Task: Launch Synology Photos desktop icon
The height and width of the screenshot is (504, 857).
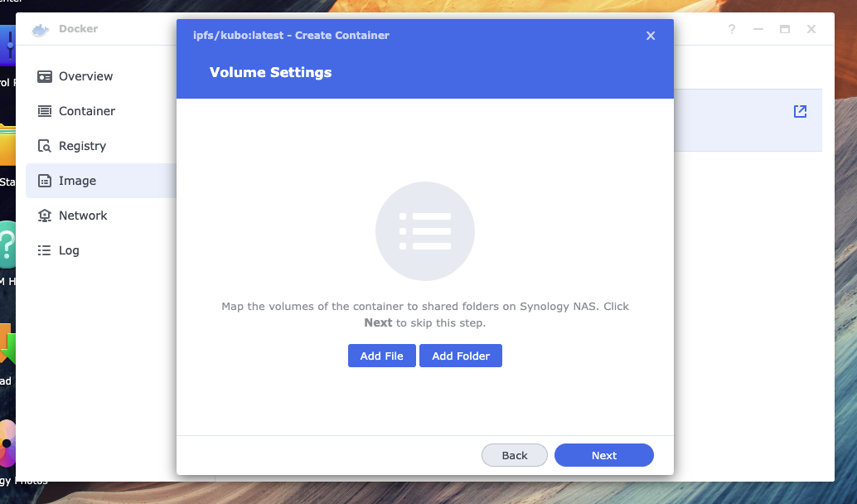Action: (7, 443)
